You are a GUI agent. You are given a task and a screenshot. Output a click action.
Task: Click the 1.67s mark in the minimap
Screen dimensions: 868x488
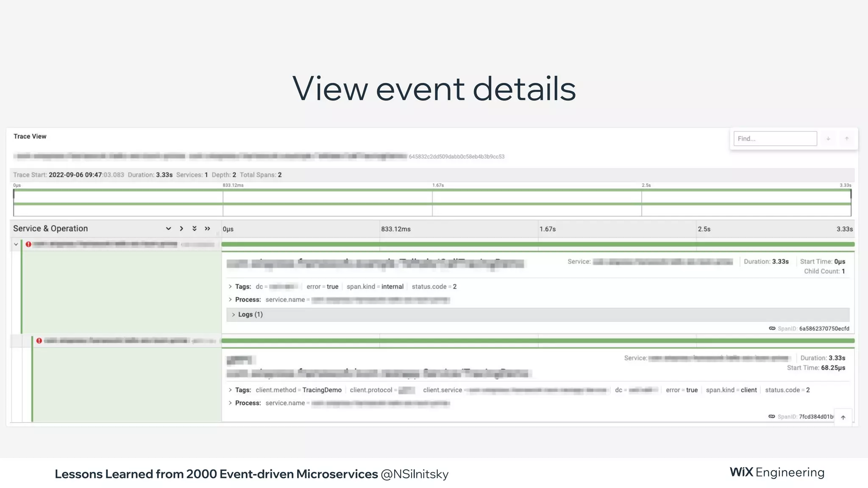[438, 185]
